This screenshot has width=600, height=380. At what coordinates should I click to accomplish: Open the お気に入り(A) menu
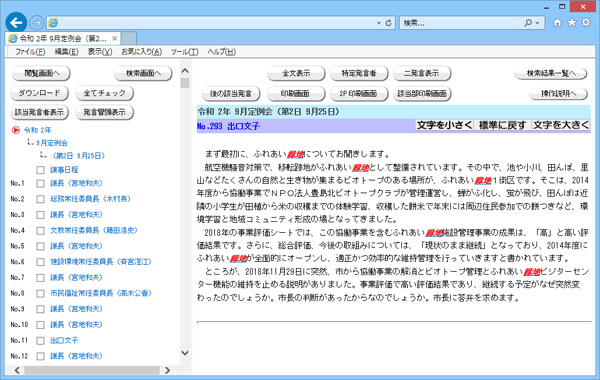tap(142, 52)
